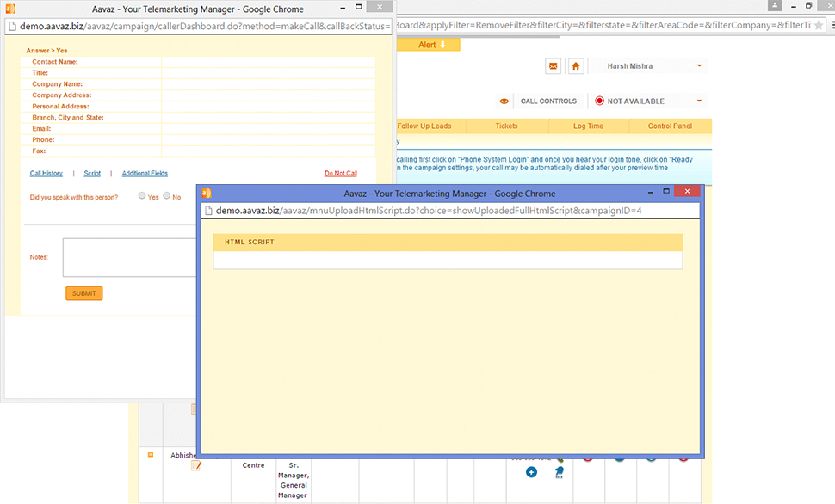Click inside the Notes text area
The height and width of the screenshot is (504, 835).
click(x=129, y=257)
